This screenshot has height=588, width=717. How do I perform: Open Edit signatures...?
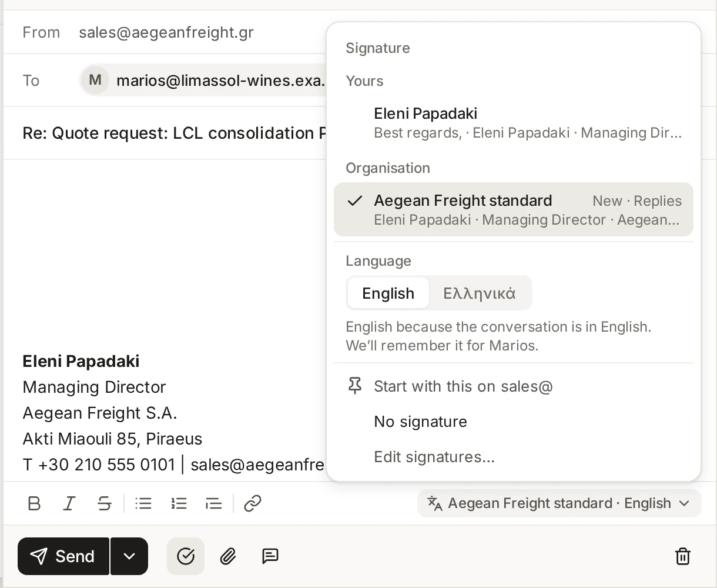(x=514, y=457)
